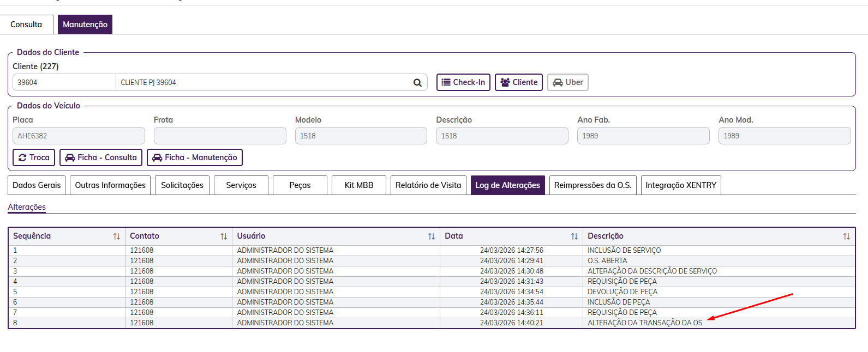
Task: Sort by Data column arrows
Action: click(574, 236)
